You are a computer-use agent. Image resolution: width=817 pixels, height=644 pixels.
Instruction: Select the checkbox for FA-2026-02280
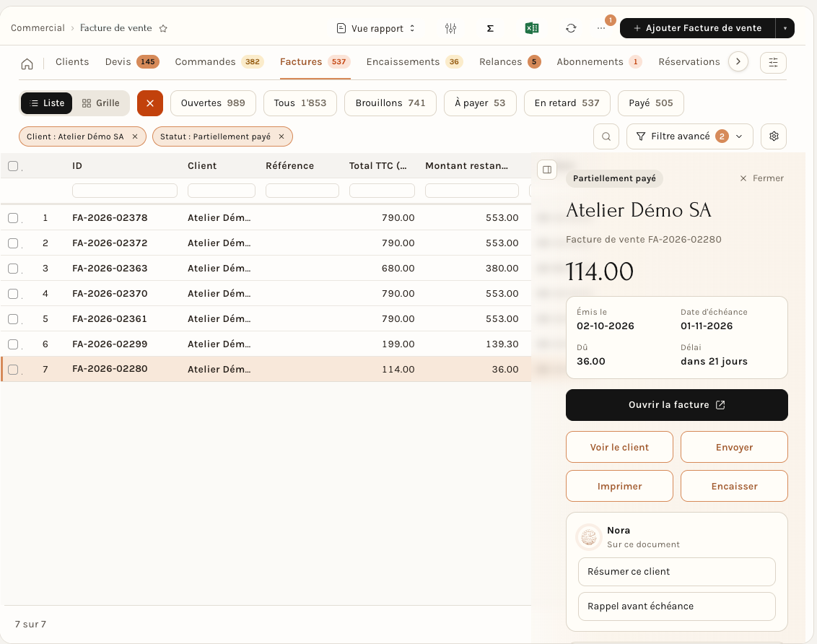click(13, 370)
